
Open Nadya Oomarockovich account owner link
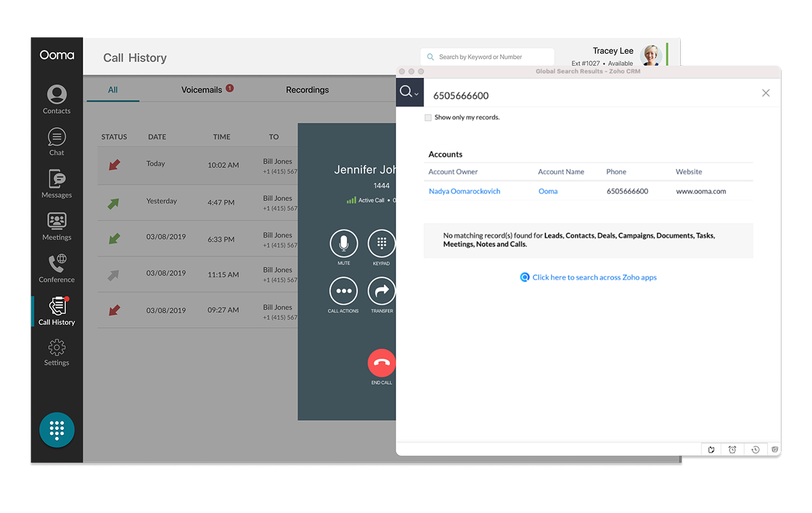[x=464, y=191]
